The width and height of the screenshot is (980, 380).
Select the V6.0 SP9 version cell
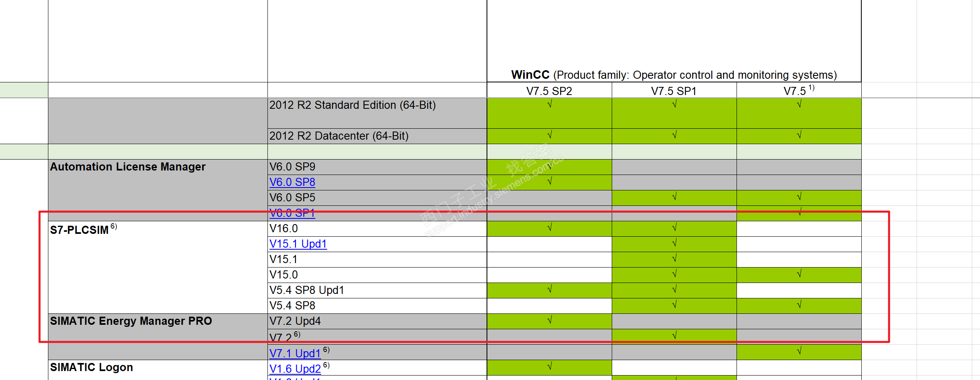click(377, 167)
